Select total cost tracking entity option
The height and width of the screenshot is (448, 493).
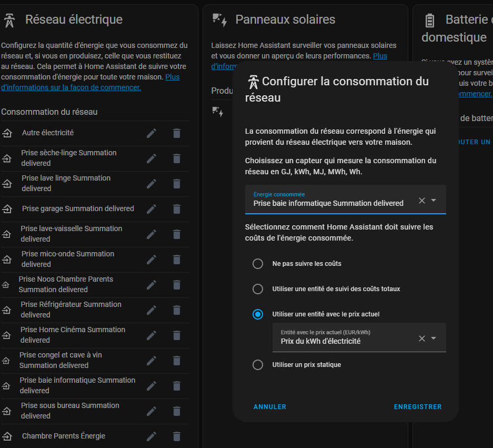pyautogui.click(x=258, y=289)
